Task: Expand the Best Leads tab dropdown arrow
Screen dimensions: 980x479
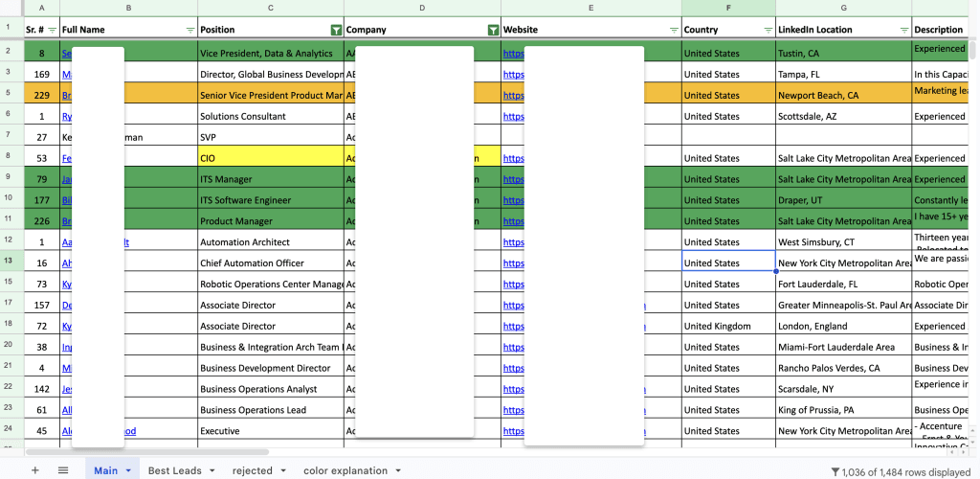Action: pyautogui.click(x=212, y=471)
